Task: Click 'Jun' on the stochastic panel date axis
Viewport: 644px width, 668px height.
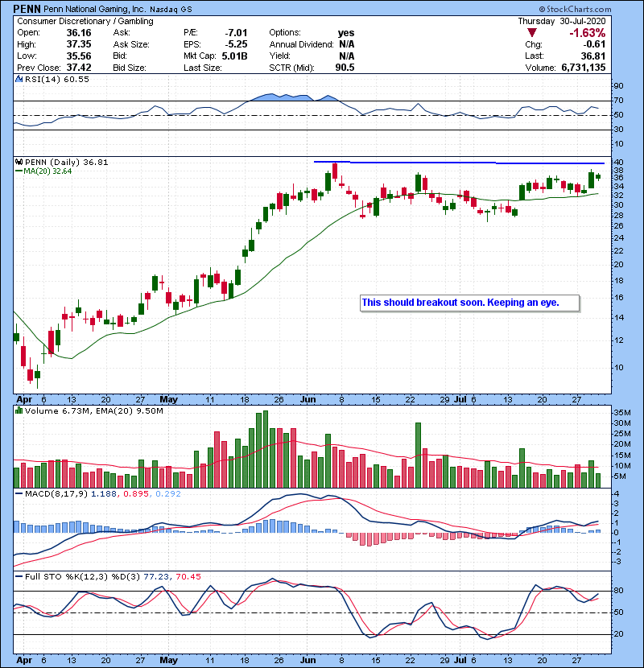Action: [x=308, y=660]
